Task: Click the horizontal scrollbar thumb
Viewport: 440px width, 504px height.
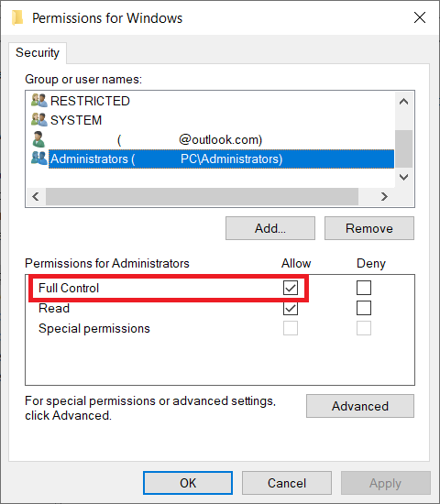Action: [202, 196]
